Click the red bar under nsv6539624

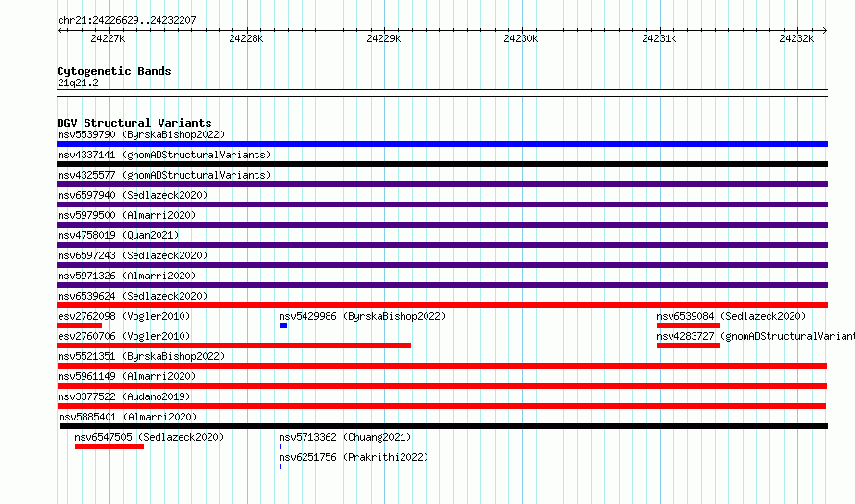(x=442, y=305)
